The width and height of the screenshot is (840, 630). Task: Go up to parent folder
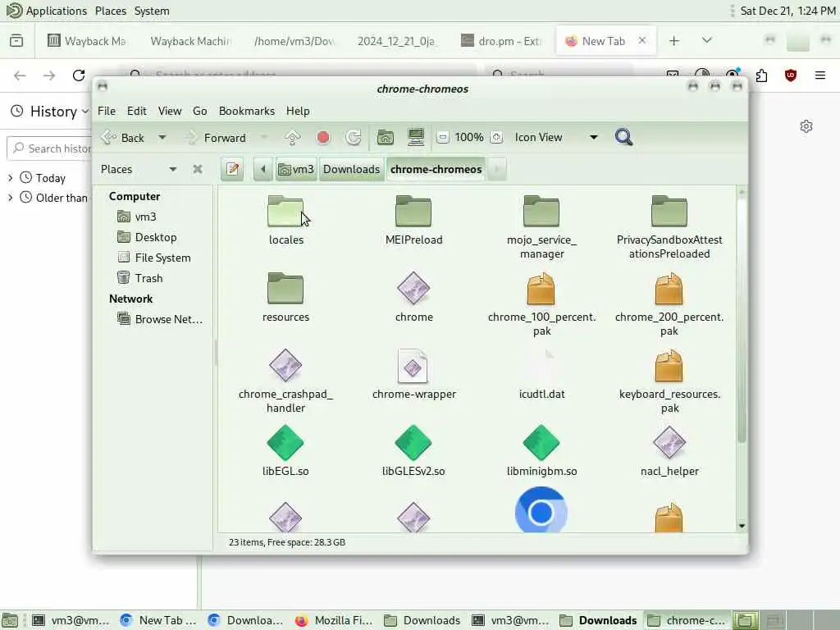click(x=293, y=138)
